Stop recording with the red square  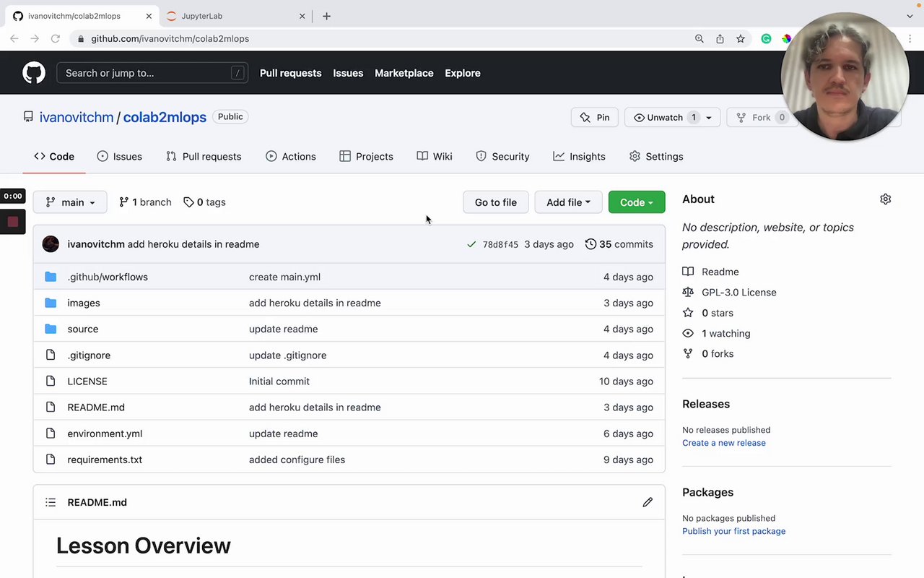coord(13,222)
